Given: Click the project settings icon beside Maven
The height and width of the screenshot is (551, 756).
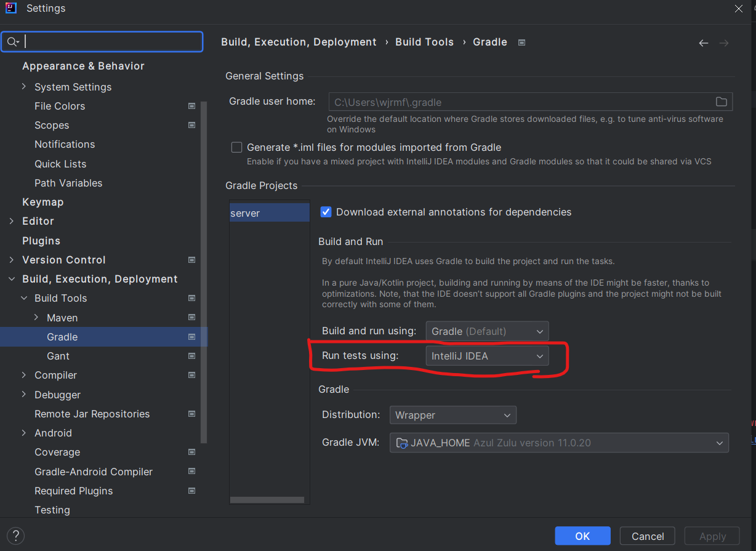Looking at the screenshot, I should pos(191,318).
